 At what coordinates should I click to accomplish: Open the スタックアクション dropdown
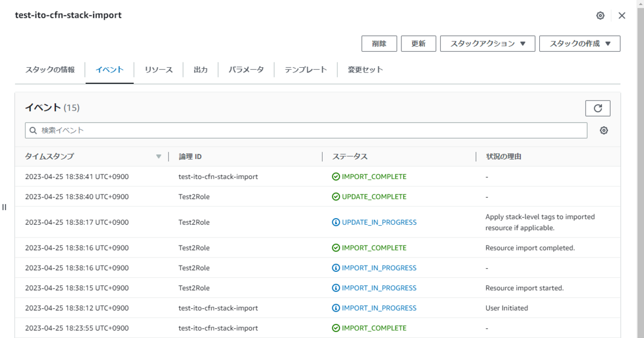488,44
